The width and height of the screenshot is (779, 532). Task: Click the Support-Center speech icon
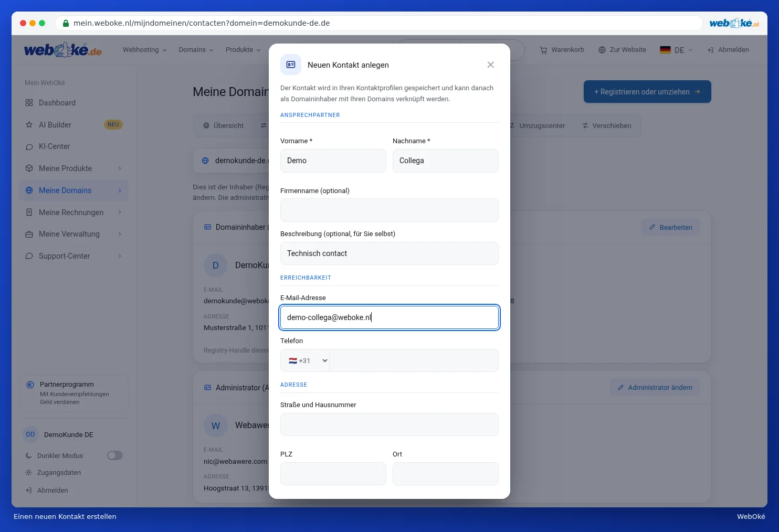pos(29,256)
